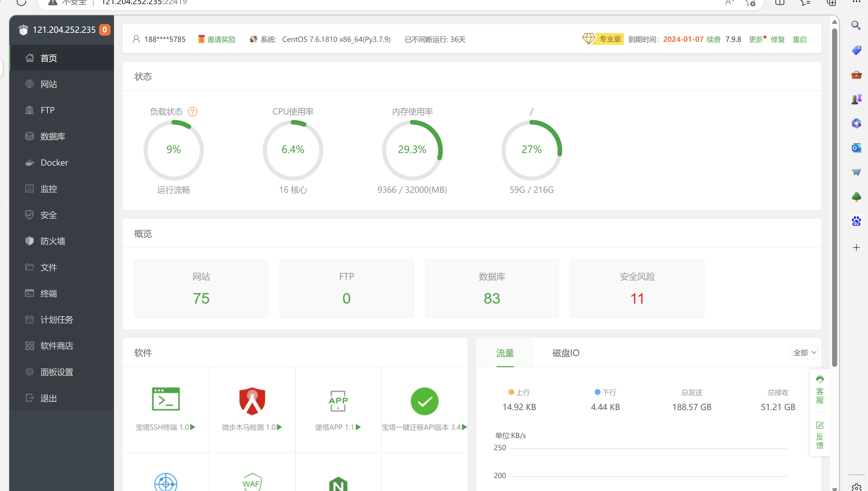Click the plus icon to add a sidebar app
The image size is (868, 491).
856,248
